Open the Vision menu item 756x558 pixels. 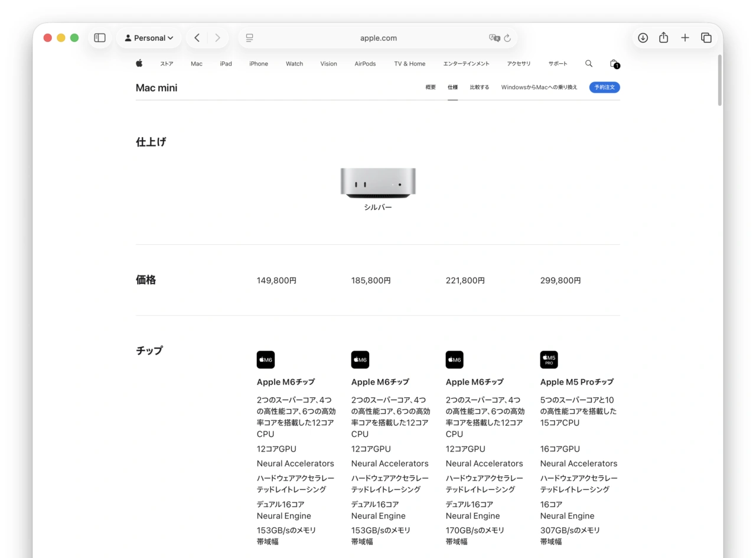[329, 64]
